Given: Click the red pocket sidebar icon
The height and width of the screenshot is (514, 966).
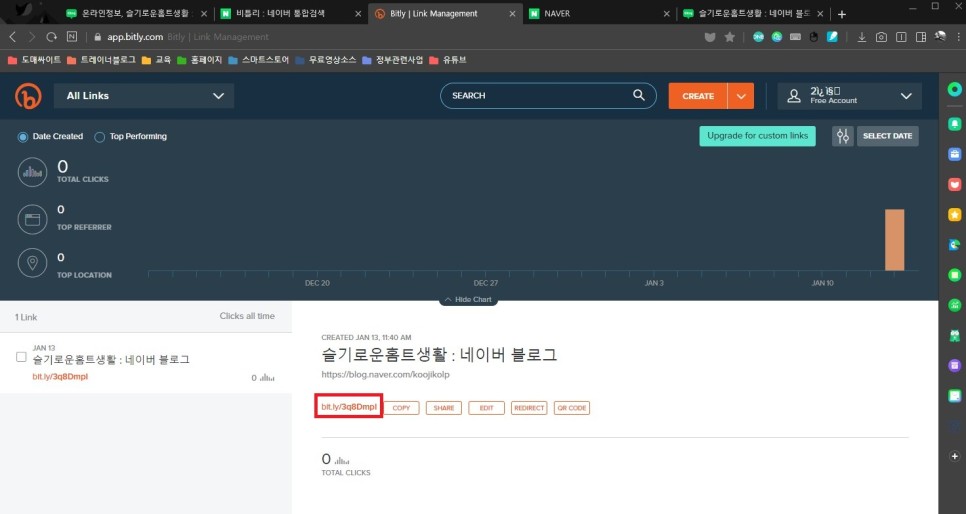Looking at the screenshot, I should tap(954, 184).
